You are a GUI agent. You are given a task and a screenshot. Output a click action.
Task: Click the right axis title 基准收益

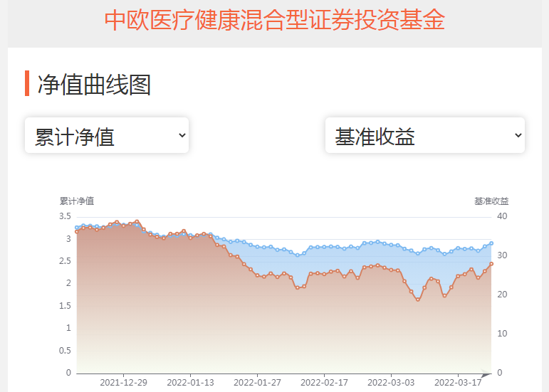[x=491, y=201]
